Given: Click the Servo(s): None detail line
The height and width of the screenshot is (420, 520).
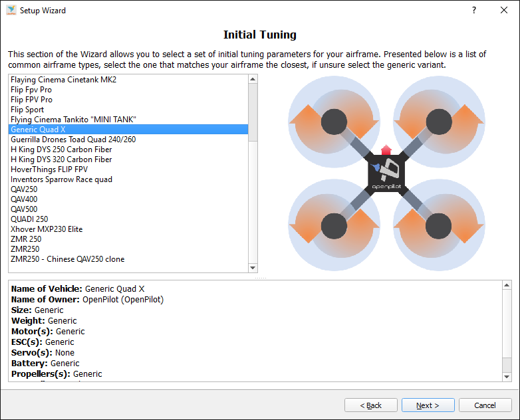Looking at the screenshot, I should (x=43, y=352).
